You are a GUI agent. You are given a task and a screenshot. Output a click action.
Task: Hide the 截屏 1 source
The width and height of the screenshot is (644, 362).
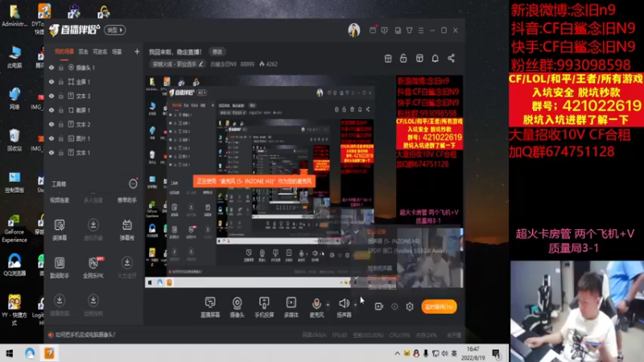52,110
